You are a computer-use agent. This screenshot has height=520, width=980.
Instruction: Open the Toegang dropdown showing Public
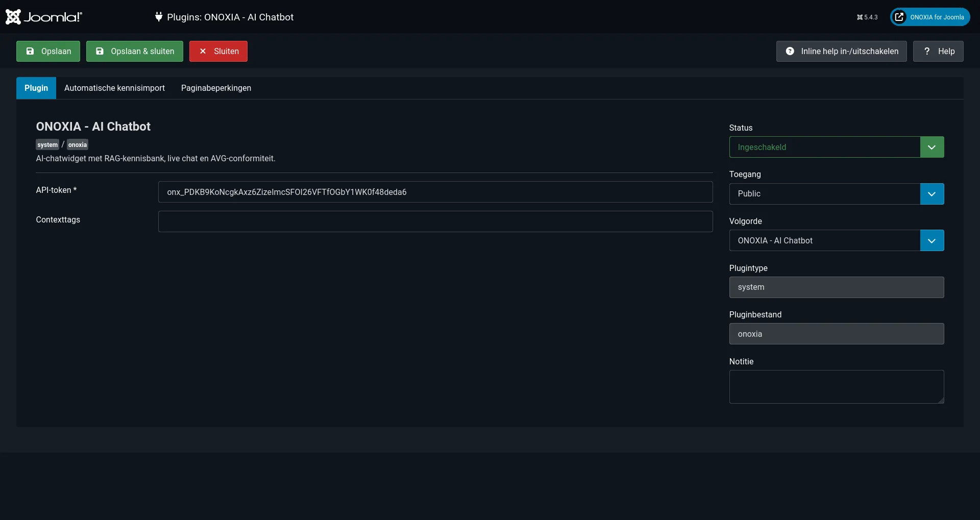pos(837,194)
